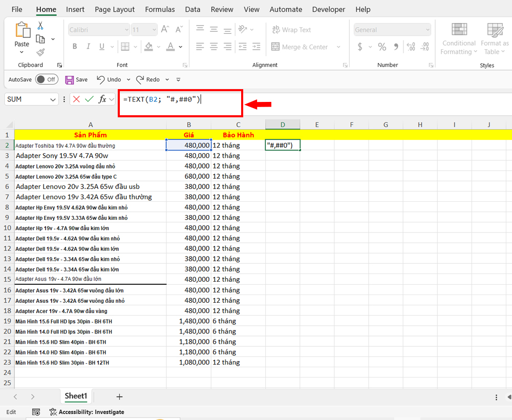Click the Undo arrow icon
The image size is (512, 420).
tap(101, 79)
